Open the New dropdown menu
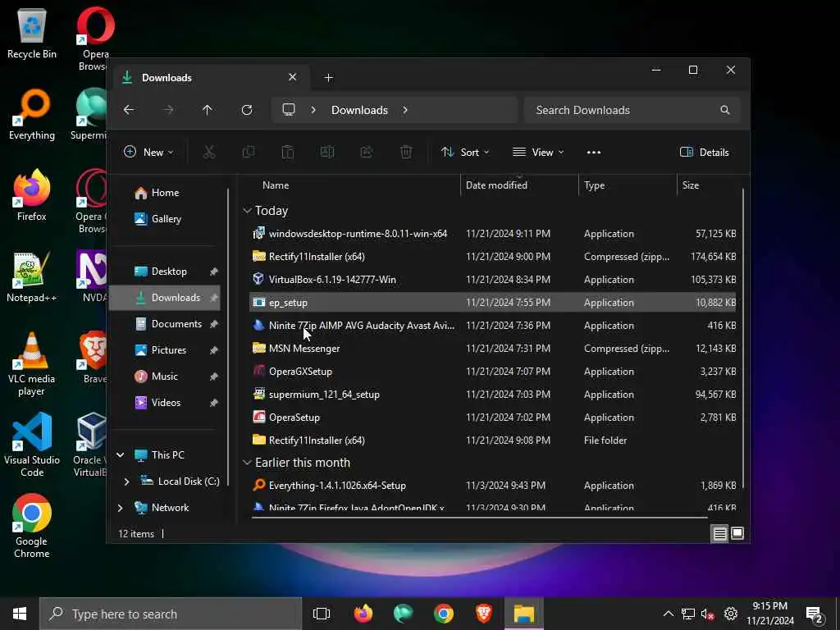The image size is (840, 630). point(148,152)
